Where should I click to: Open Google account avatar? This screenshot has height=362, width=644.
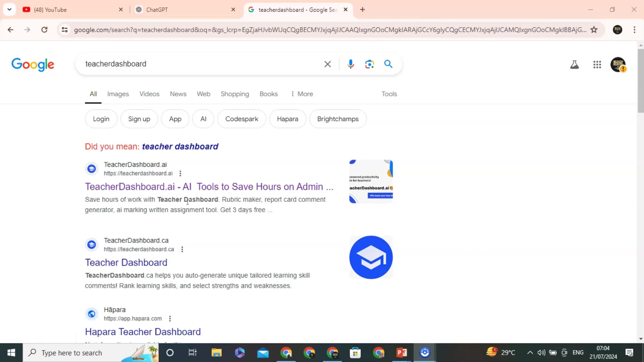click(618, 64)
